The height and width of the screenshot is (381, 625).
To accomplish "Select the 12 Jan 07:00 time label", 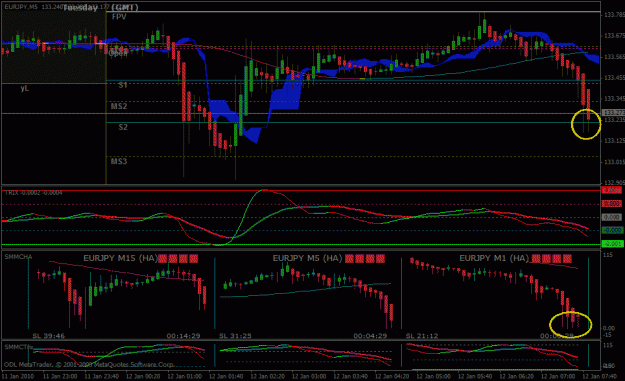I will pyautogui.click(x=557, y=376).
